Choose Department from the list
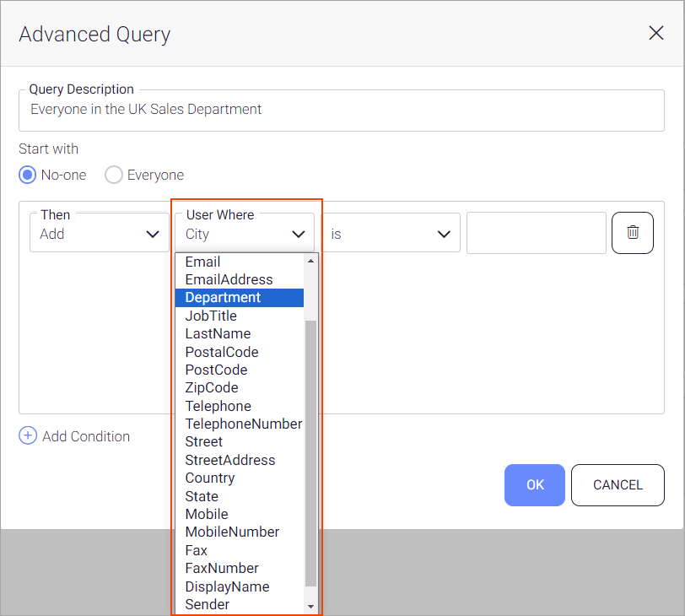 click(223, 298)
